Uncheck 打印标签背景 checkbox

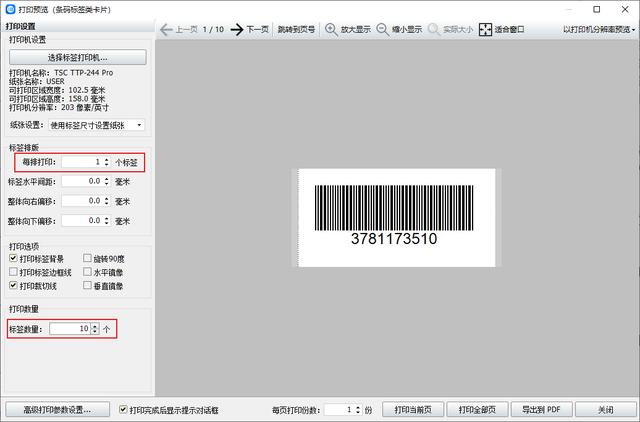[x=13, y=258]
